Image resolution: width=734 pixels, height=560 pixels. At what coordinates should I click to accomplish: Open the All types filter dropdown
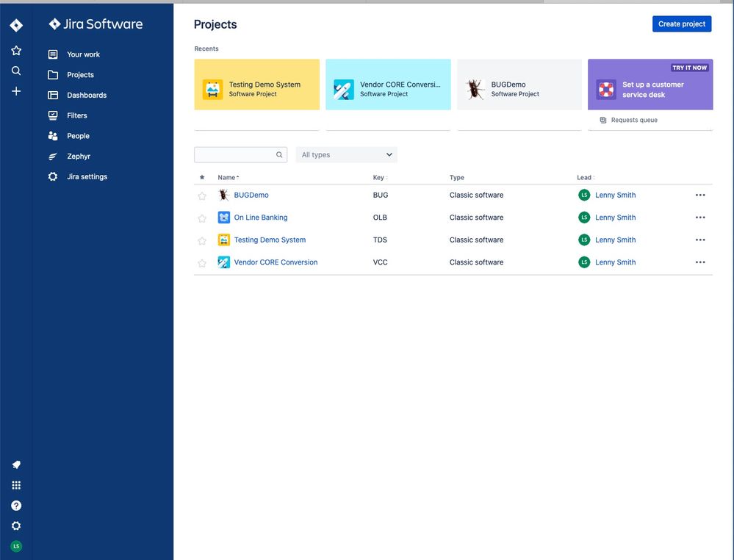point(346,155)
